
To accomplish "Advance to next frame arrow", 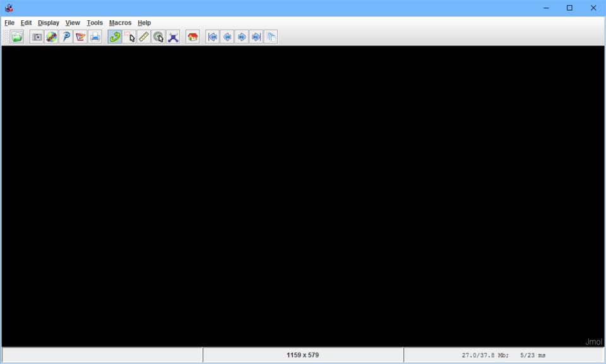I will pyautogui.click(x=242, y=37).
